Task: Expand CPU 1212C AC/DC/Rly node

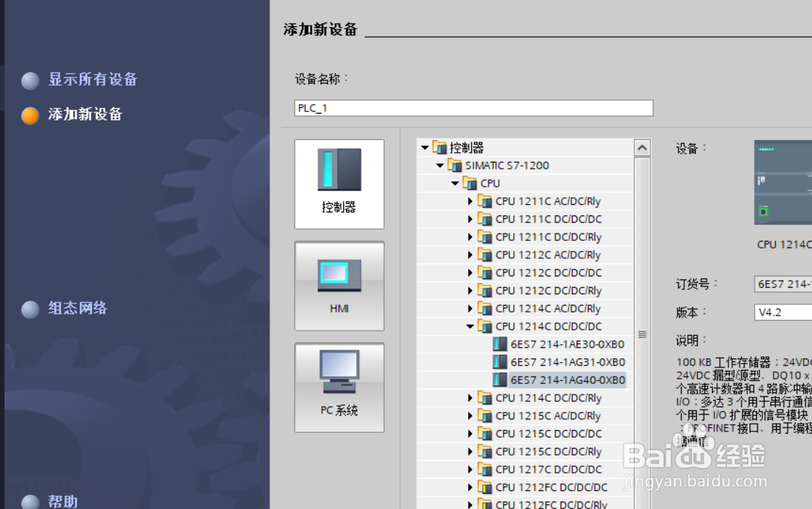Action: [470, 255]
